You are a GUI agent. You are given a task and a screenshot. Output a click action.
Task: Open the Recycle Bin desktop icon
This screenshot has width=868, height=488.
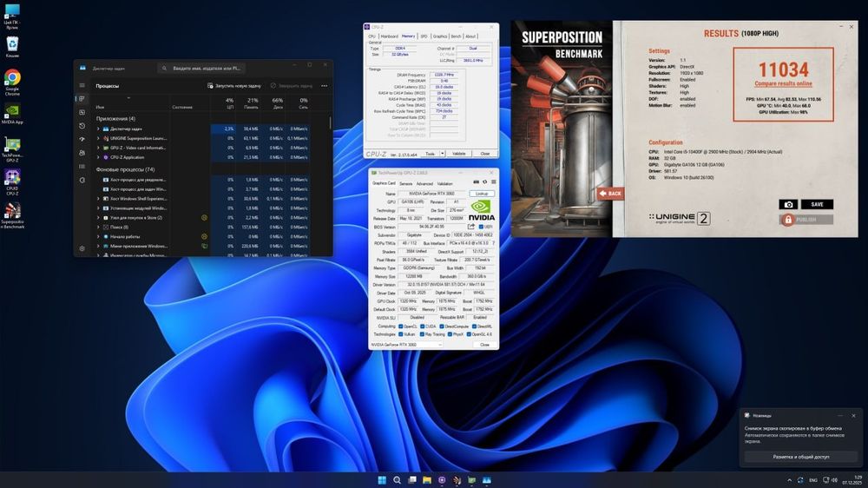click(12, 47)
